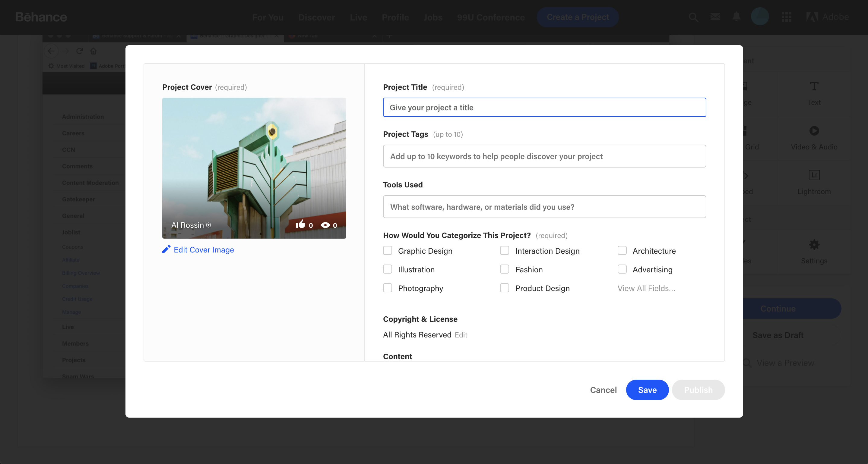Click the For You menu tab
868x464 pixels.
(268, 17)
